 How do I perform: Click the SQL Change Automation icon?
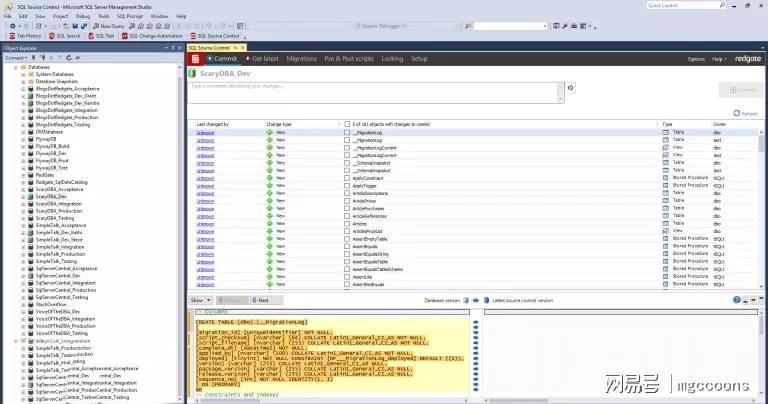click(x=147, y=35)
